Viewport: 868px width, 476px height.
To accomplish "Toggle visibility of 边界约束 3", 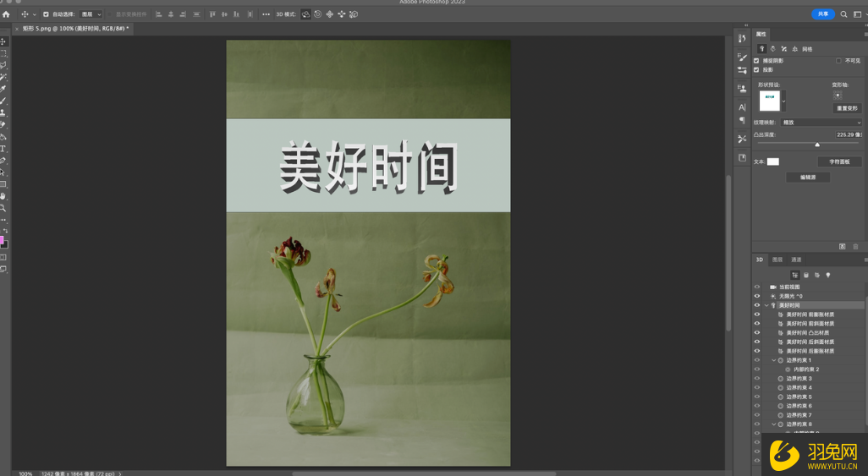I will (756, 379).
